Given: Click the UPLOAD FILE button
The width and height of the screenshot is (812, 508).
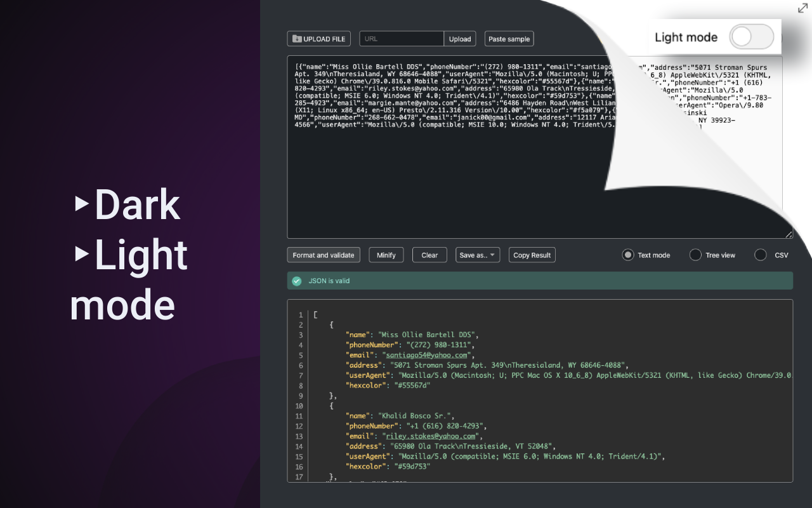Looking at the screenshot, I should (x=318, y=39).
